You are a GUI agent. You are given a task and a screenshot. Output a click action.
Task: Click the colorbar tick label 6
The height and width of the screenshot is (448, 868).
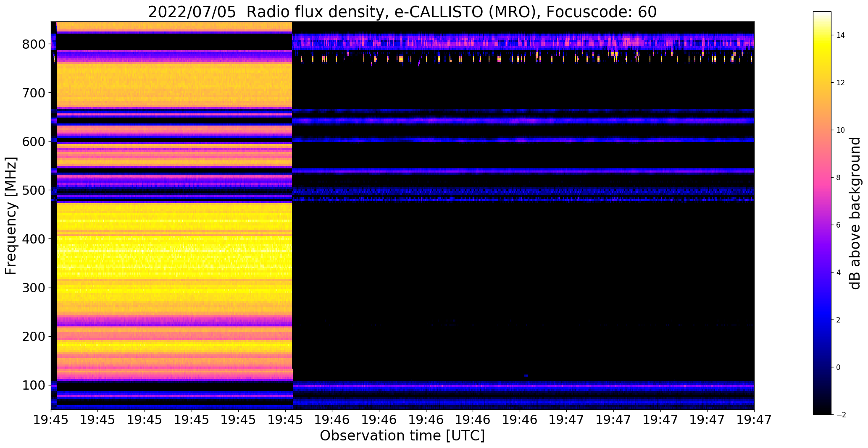pos(839,225)
